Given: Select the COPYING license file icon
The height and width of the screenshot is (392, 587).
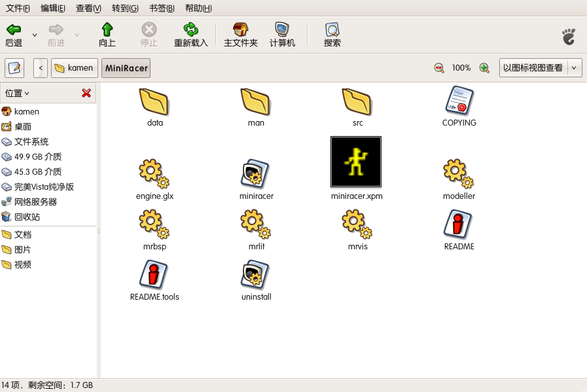Looking at the screenshot, I should tap(459, 101).
